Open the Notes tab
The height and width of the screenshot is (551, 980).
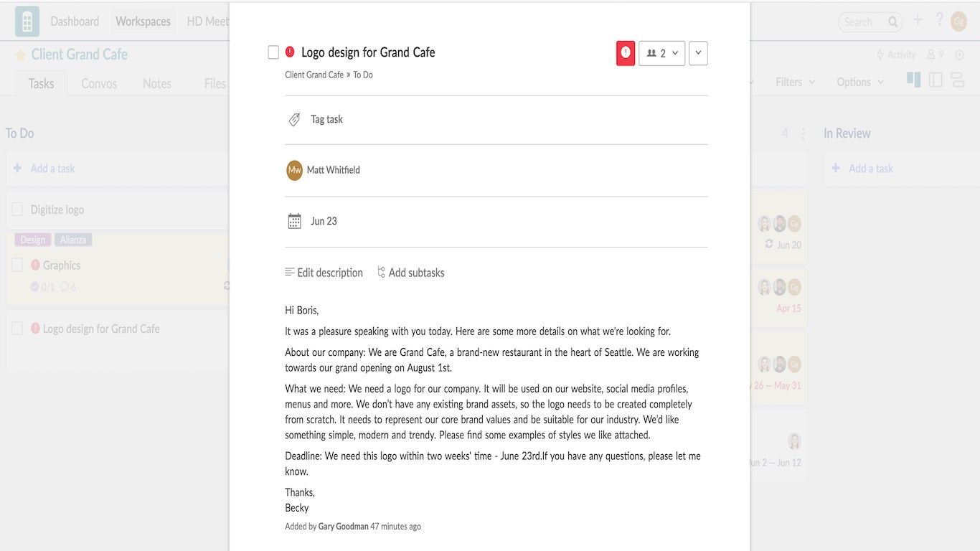pyautogui.click(x=157, y=84)
